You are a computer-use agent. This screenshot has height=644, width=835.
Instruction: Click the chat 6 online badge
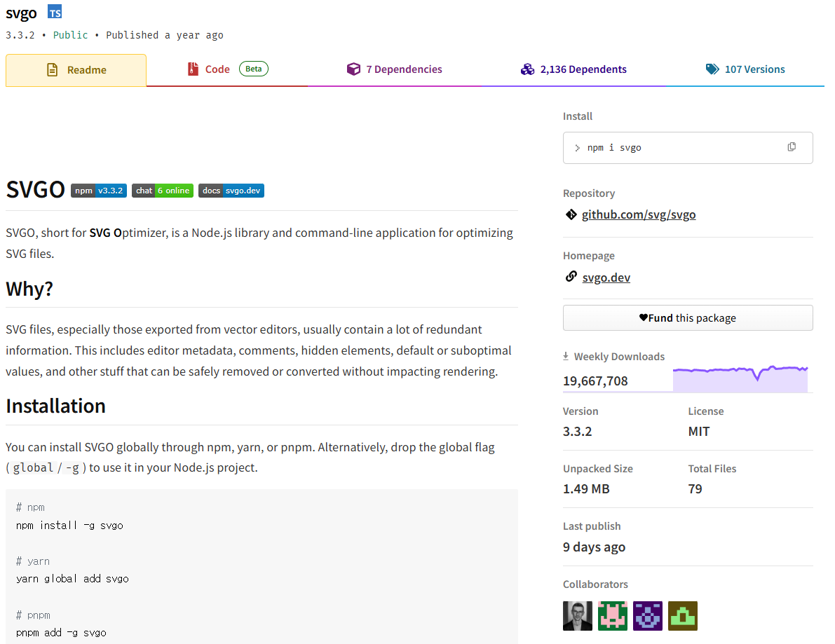click(163, 191)
